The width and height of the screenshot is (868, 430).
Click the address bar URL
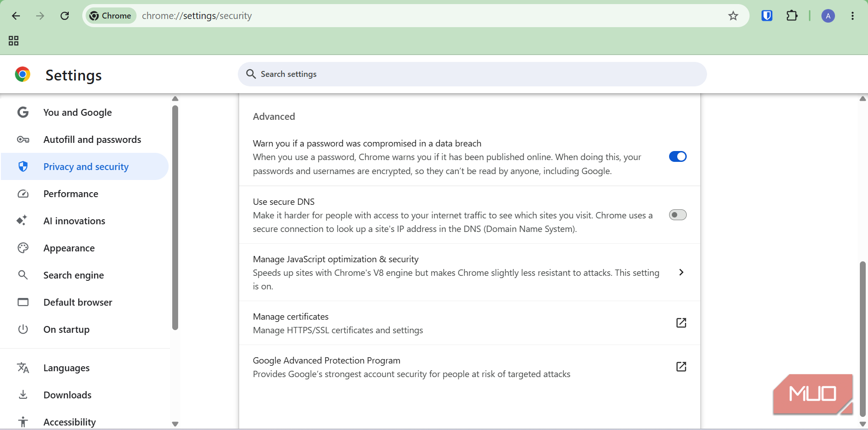(x=197, y=16)
